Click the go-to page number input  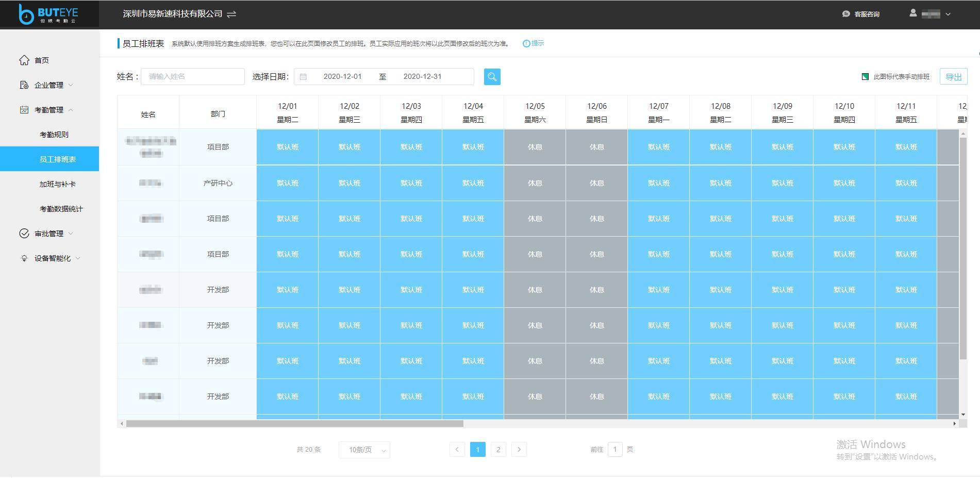coord(615,450)
